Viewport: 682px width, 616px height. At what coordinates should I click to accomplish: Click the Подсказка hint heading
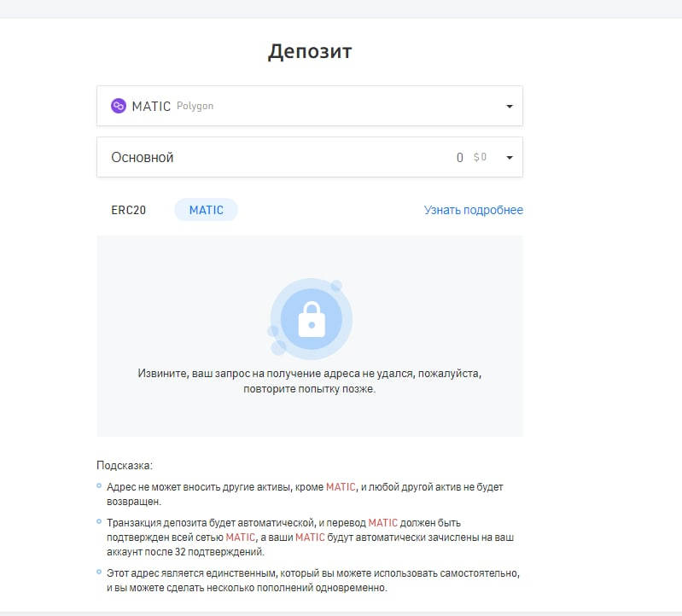(124, 466)
